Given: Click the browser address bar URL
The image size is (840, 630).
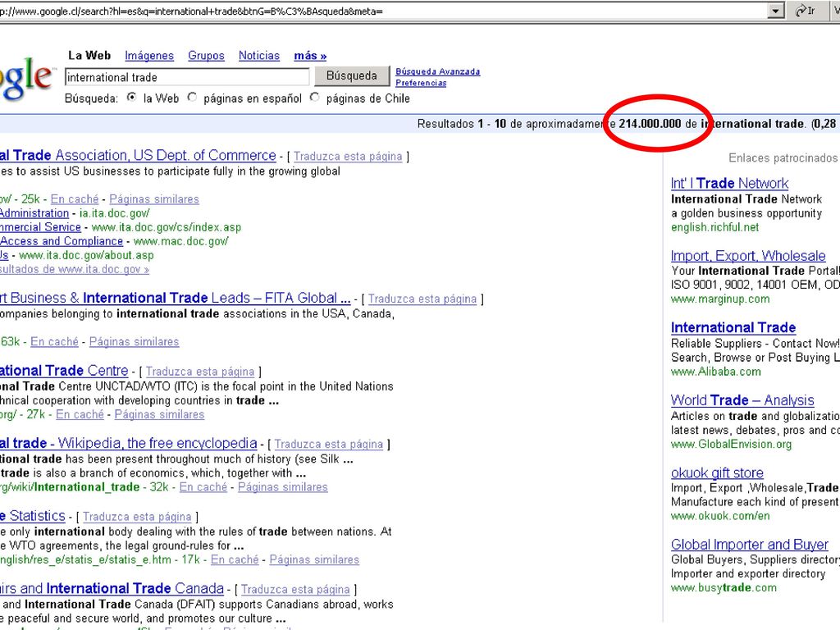Looking at the screenshot, I should pos(191,11).
